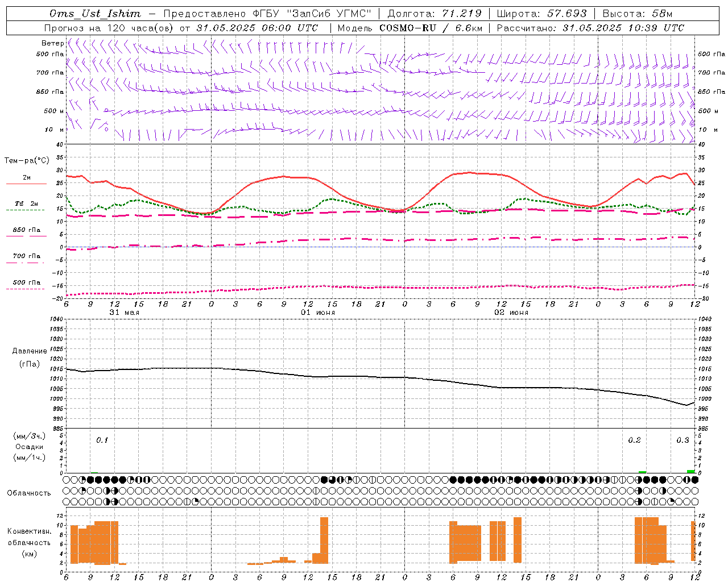Viewport: 728px width, 582px height.
Task: Click the green precipitation bar under 0.2
Action: coord(642,472)
